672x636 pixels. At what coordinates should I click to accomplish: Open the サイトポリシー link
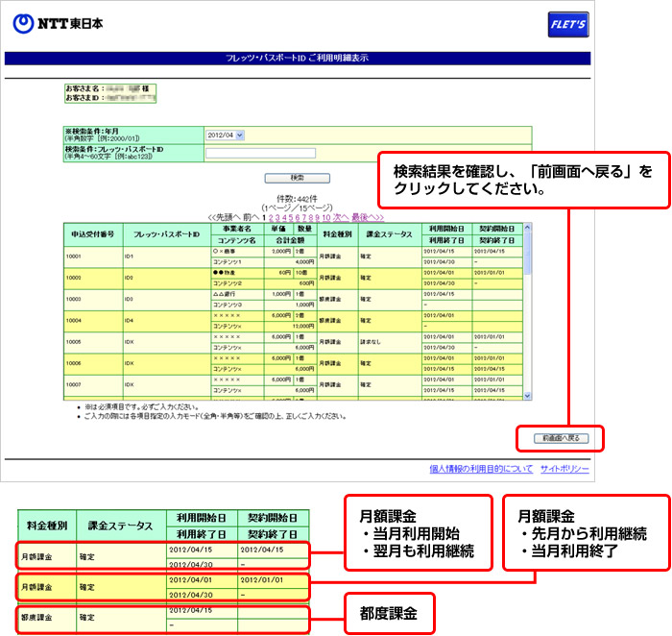tap(564, 469)
